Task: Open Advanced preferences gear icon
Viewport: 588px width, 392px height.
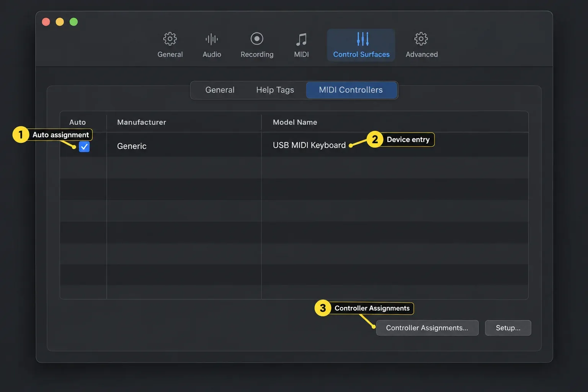Action: 421,39
